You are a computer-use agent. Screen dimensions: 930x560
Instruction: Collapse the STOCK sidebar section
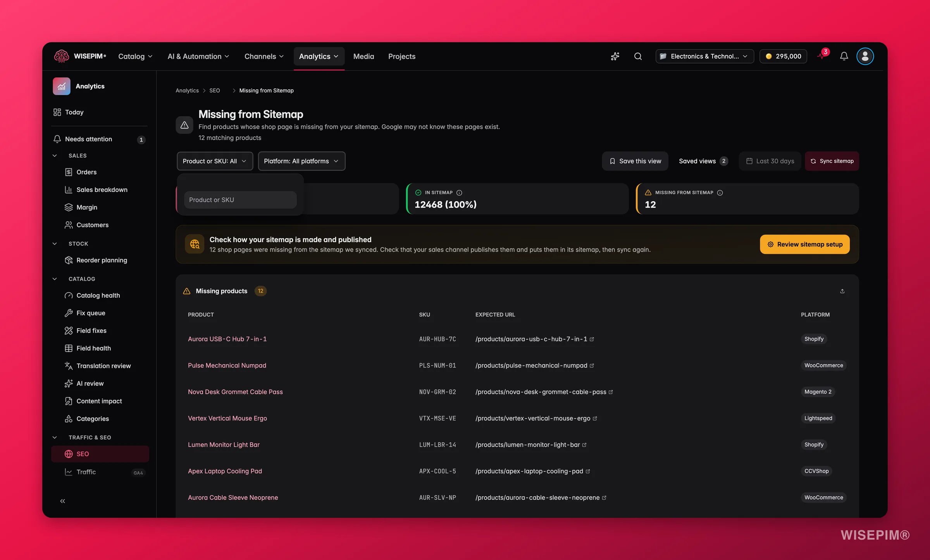(x=55, y=243)
